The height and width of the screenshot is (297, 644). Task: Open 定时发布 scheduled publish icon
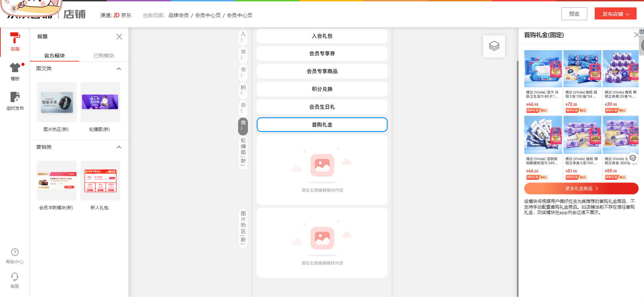click(x=15, y=97)
